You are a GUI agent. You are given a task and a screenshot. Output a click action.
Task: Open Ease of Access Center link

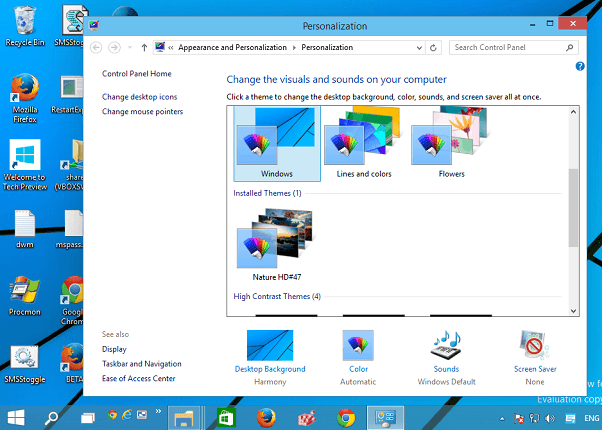tap(139, 379)
